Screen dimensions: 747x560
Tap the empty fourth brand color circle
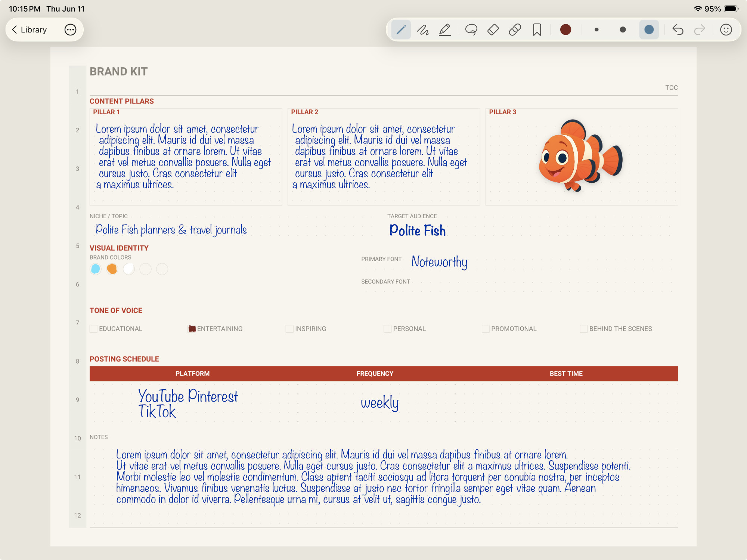[145, 269]
